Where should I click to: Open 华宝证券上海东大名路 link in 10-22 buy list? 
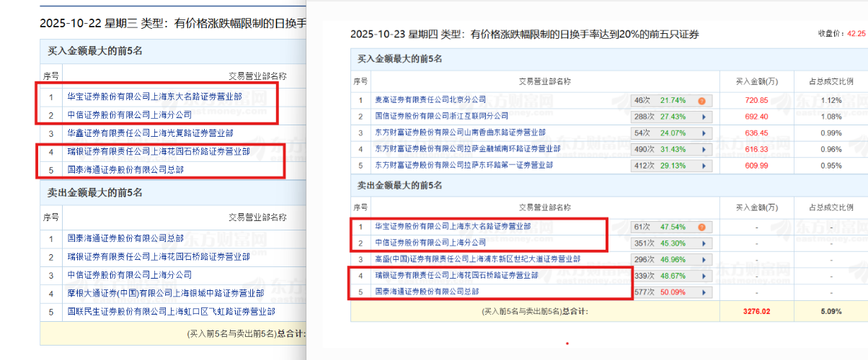(x=154, y=96)
